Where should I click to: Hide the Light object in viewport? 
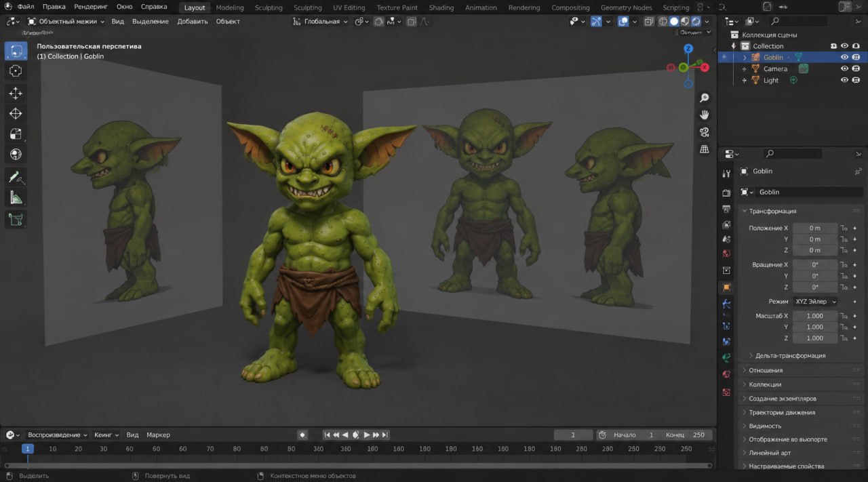pos(844,80)
